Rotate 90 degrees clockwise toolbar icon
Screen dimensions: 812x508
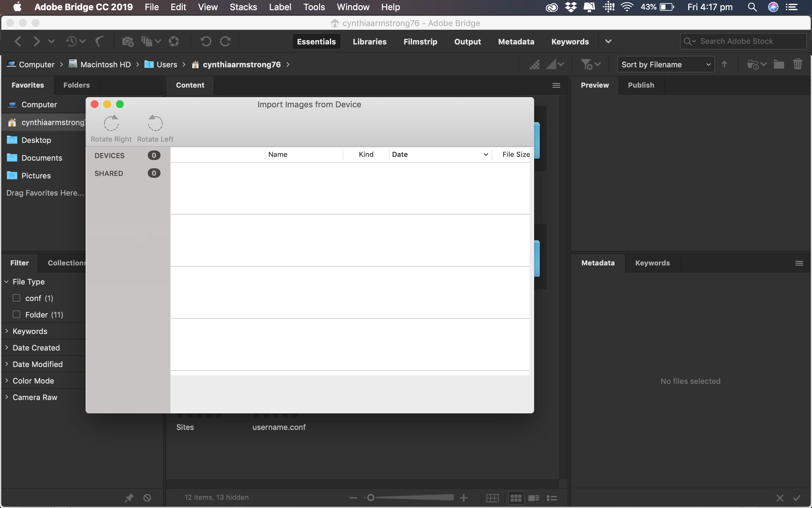[225, 41]
